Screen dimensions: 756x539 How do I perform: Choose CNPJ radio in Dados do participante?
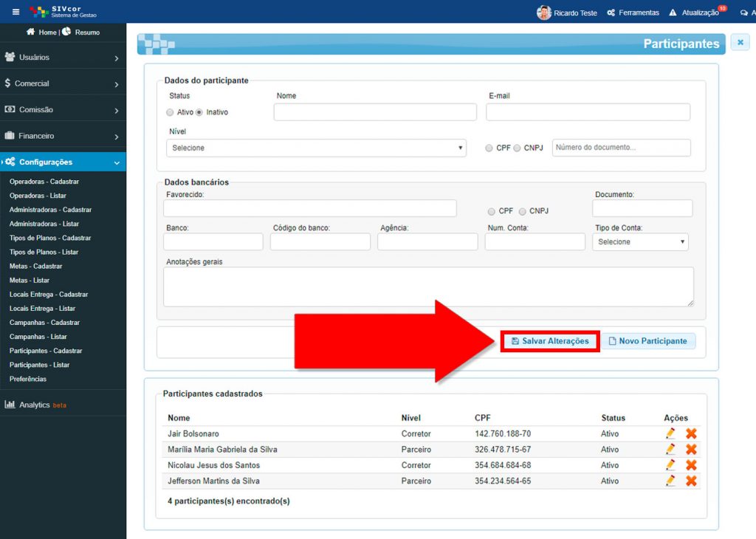pos(517,148)
